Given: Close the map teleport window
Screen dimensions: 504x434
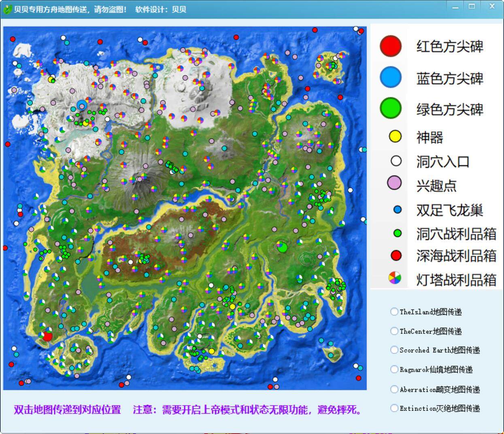Looking at the screenshot, I should (x=492, y=6).
